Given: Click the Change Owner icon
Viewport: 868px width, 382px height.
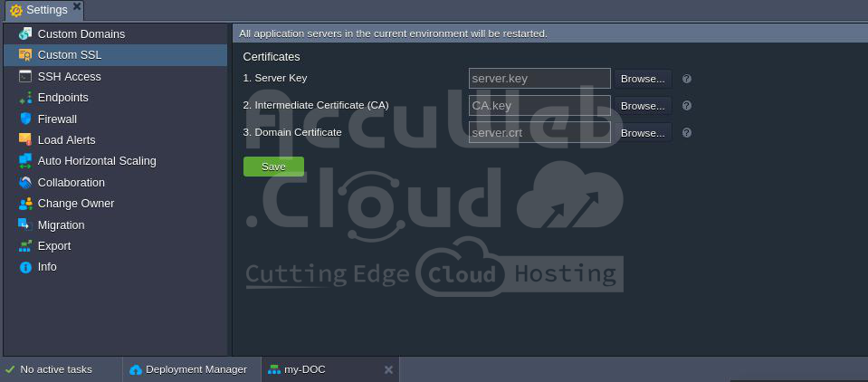Looking at the screenshot, I should (x=25, y=204).
